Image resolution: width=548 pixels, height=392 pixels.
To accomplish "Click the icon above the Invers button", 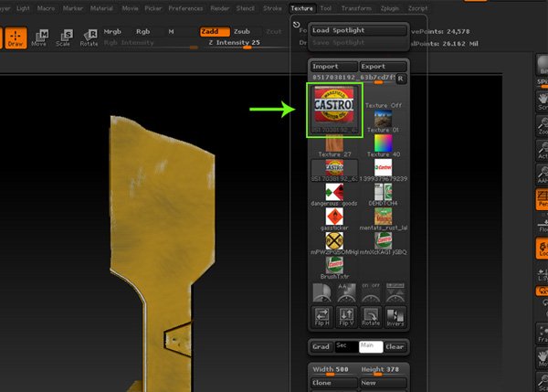I will 395,292.
